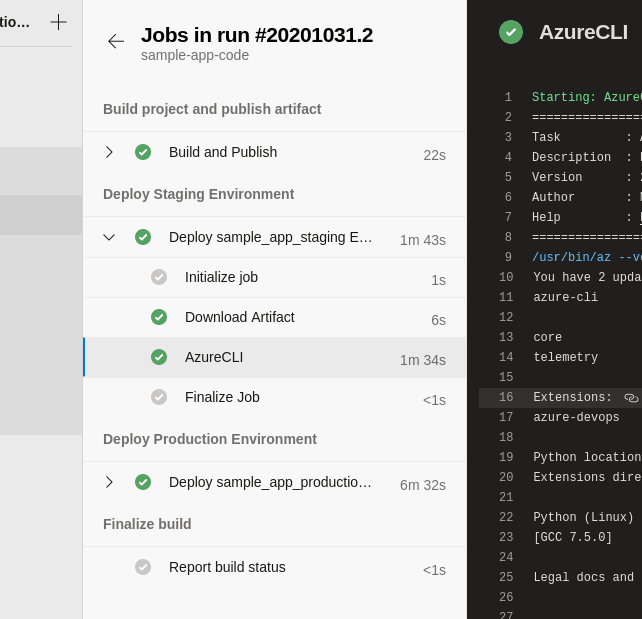This screenshot has height=619, width=642.
Task: Click the 22s Build and Publish duration
Action: tap(434, 156)
